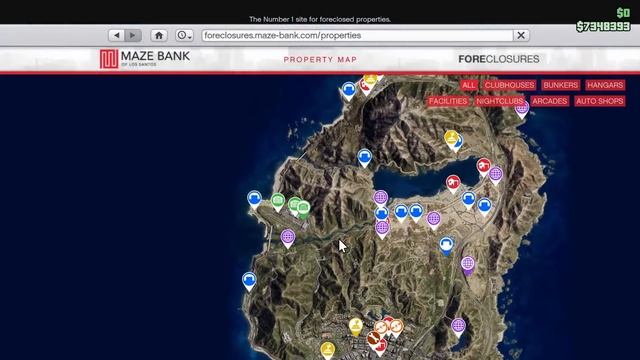
Task: Open the history clock dropdown
Action: click(184, 36)
